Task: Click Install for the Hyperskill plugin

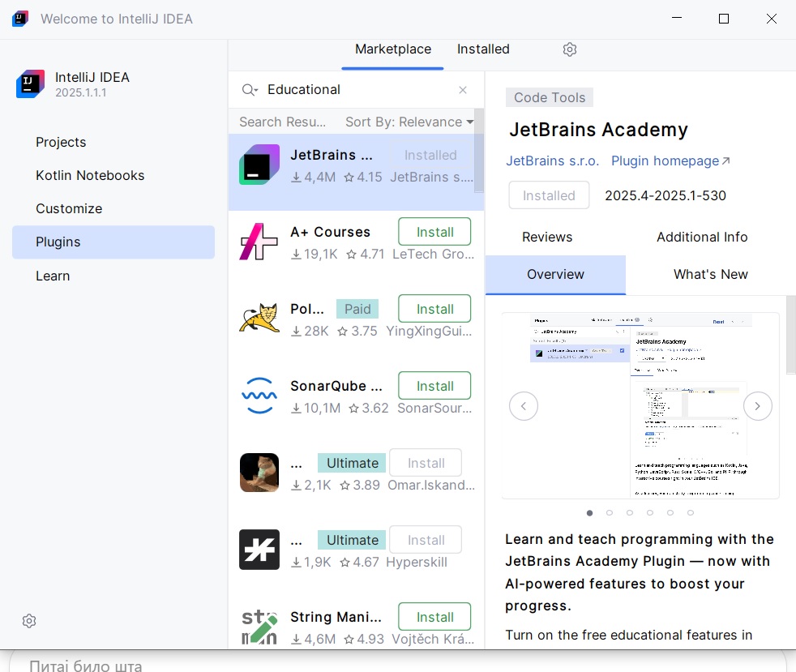Action: point(426,540)
